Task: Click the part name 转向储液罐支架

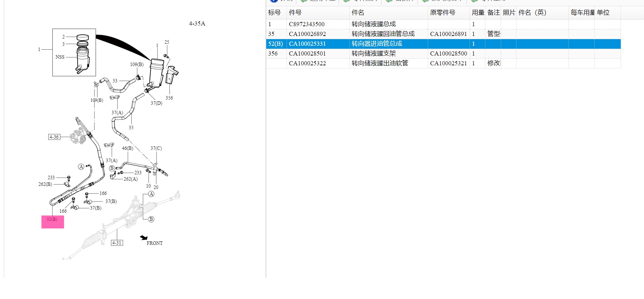Action: (x=374, y=53)
